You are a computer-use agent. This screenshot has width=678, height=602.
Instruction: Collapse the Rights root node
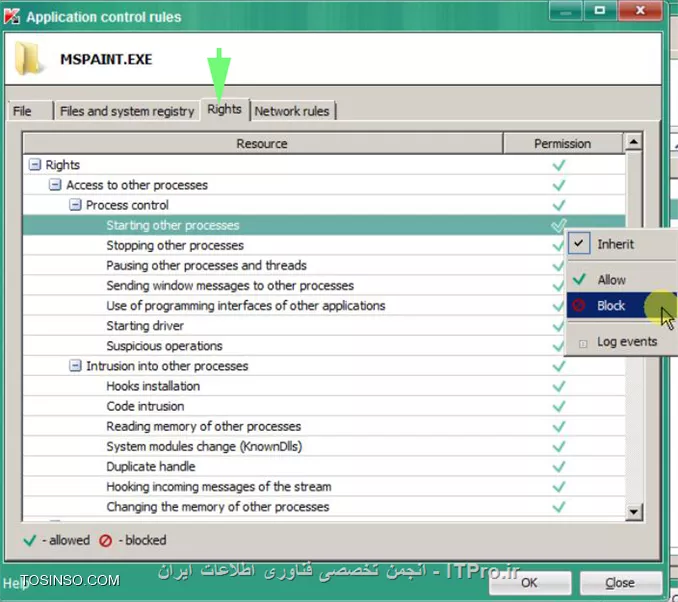(34, 165)
